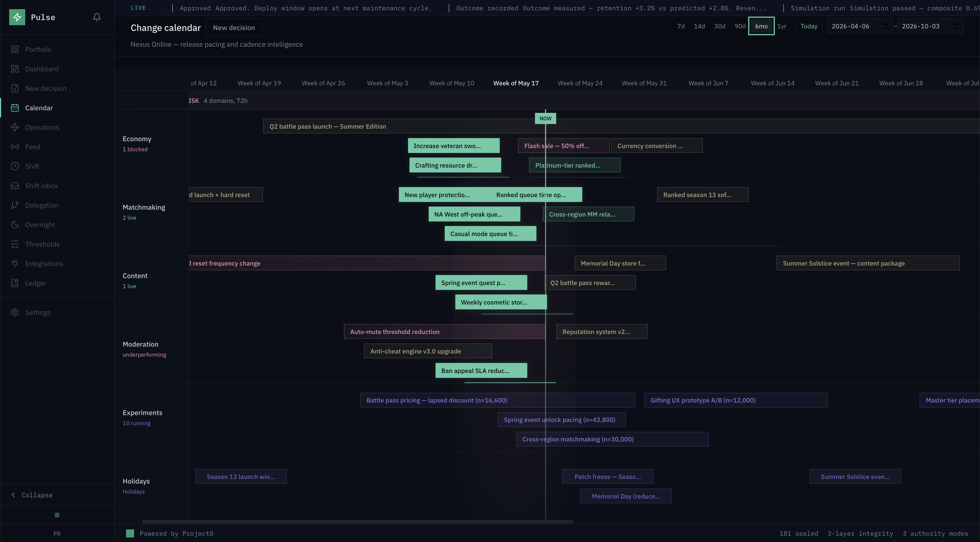Select the 6mo time range
Screen dimensions: 980x542
coord(761,26)
